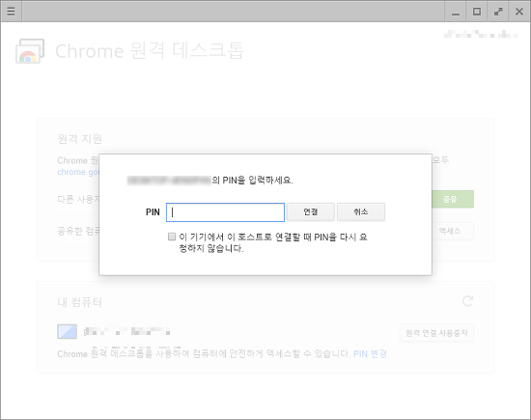Enable the don't ask PIN again checkbox
Image resolution: width=531 pixels, height=420 pixels.
[x=172, y=237]
